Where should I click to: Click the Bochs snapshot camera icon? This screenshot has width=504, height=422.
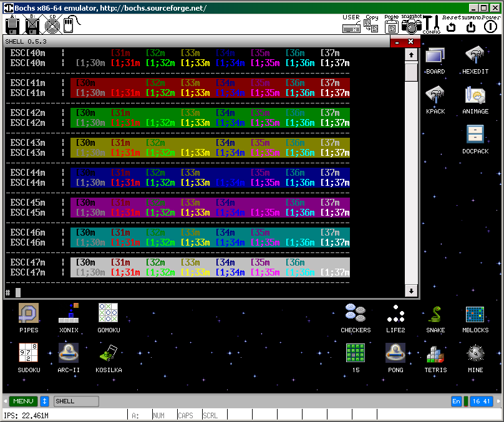click(411, 24)
